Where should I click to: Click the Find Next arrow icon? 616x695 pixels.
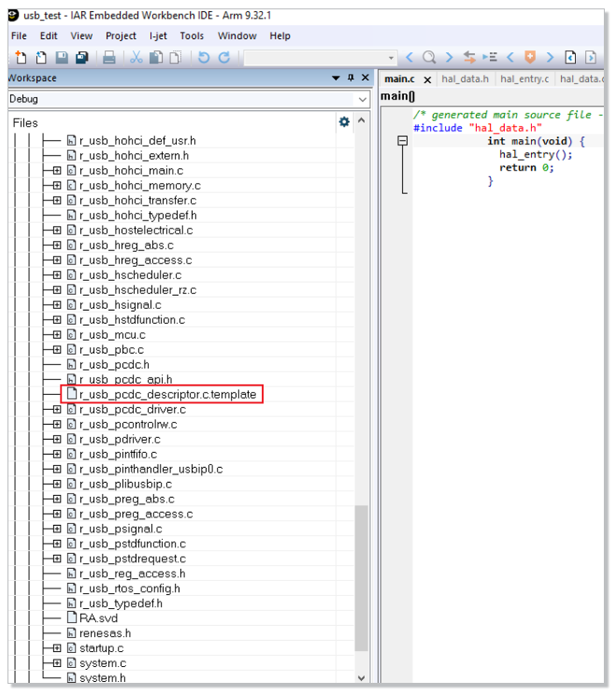coord(449,58)
